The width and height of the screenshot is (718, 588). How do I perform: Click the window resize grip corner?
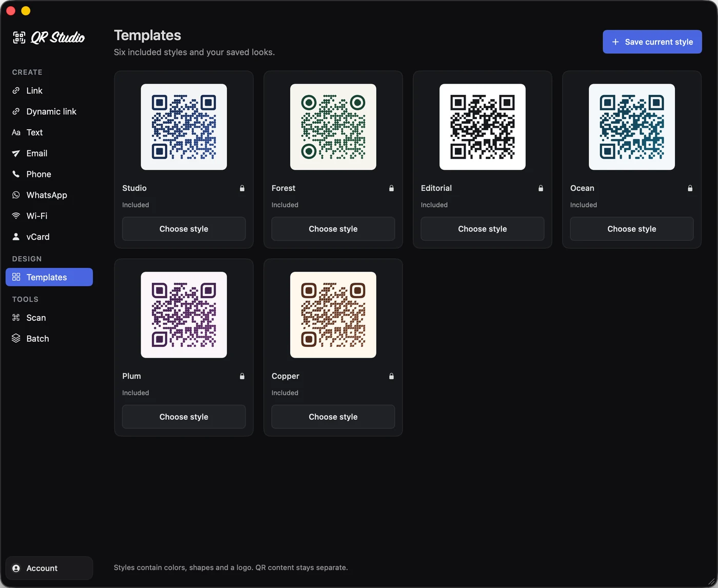tap(711, 581)
